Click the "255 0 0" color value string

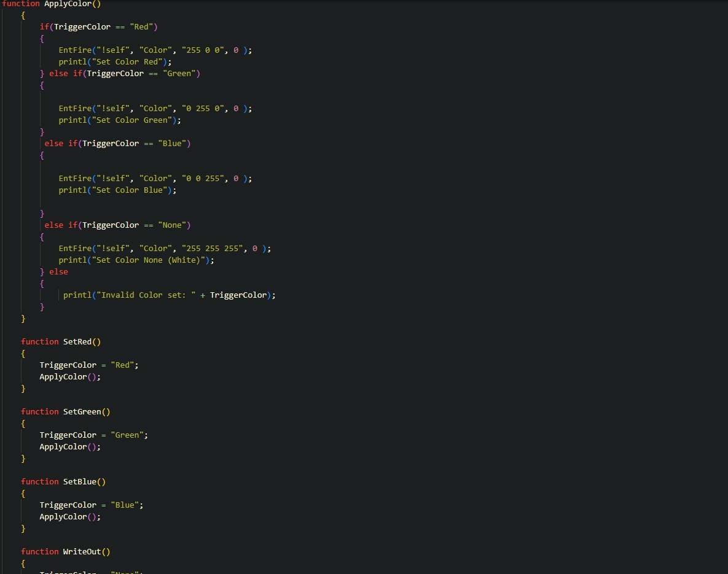(x=202, y=50)
